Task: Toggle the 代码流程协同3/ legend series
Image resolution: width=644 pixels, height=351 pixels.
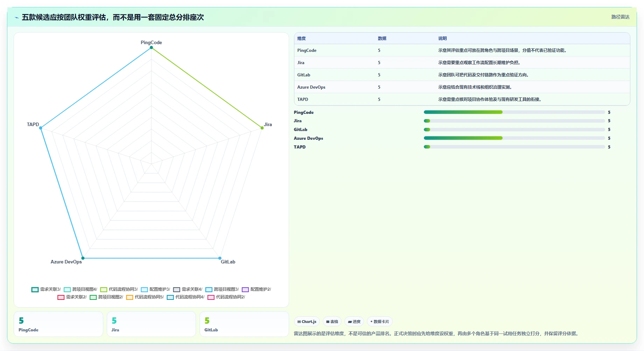Action: (x=119, y=289)
